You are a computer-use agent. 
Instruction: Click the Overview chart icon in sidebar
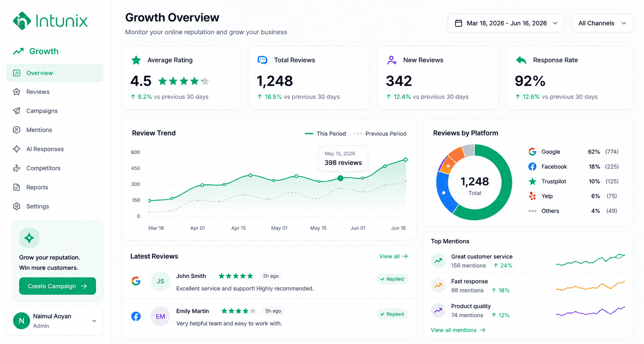click(17, 73)
